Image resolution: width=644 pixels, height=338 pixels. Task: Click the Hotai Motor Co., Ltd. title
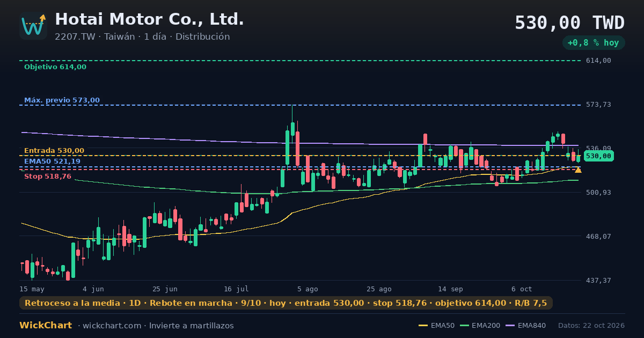coord(149,19)
